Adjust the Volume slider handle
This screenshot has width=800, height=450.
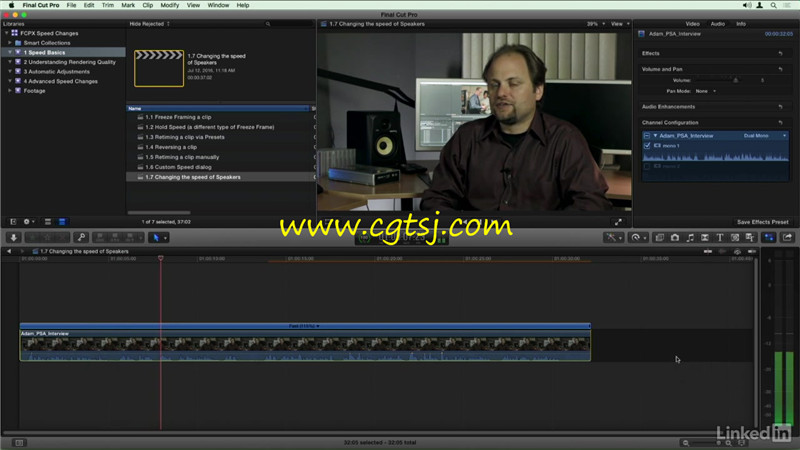735,81
